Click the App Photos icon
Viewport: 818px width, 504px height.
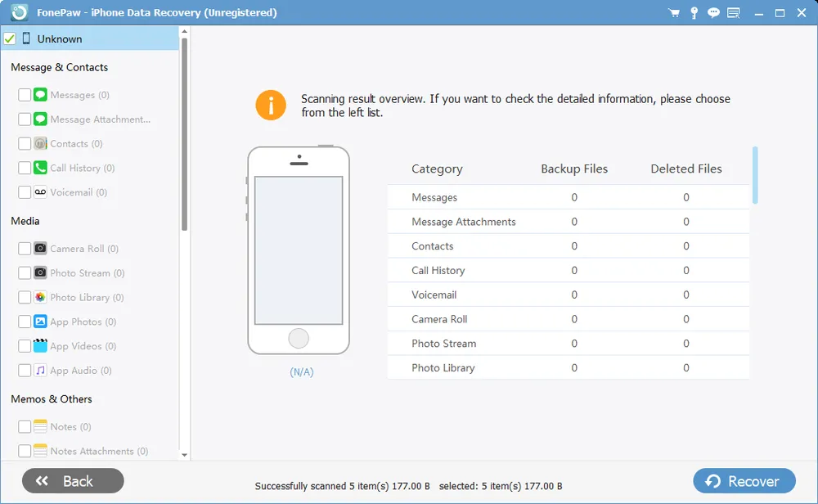pyautogui.click(x=40, y=322)
